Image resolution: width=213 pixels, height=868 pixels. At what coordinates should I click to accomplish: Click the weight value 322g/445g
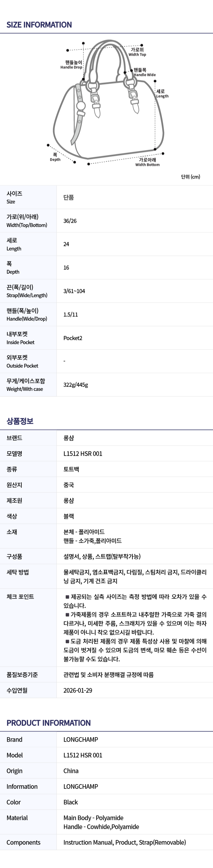(x=76, y=385)
